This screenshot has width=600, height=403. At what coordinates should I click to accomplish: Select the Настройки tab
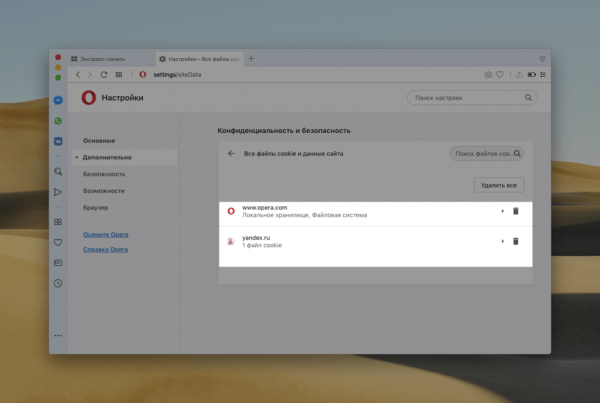click(200, 59)
